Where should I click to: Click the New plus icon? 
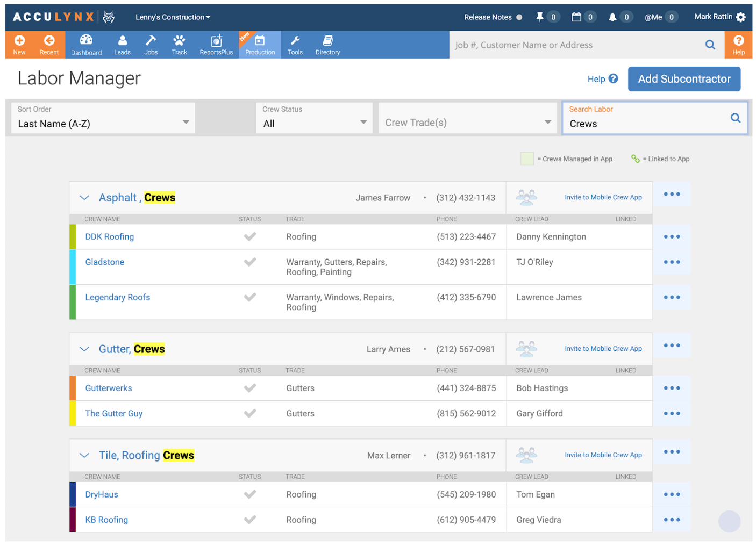(19, 40)
